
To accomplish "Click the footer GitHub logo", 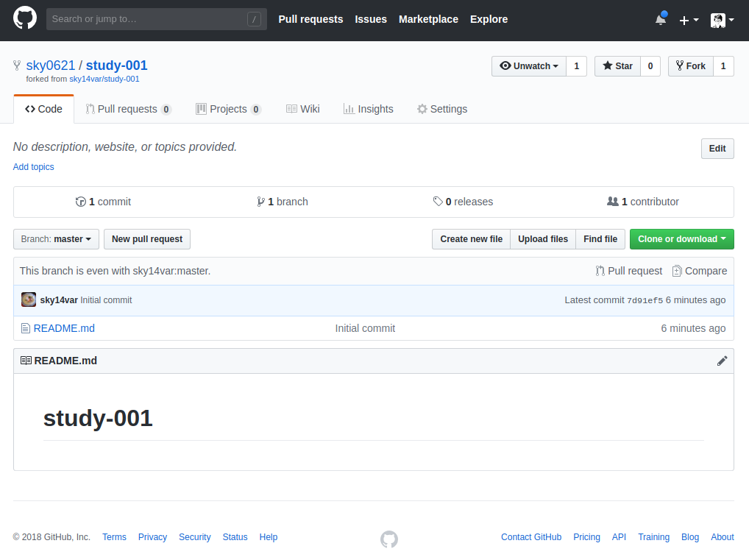I will [x=388, y=539].
